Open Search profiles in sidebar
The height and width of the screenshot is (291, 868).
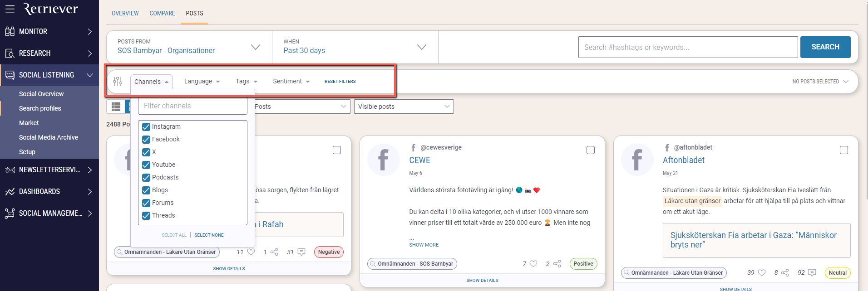pyautogui.click(x=40, y=108)
